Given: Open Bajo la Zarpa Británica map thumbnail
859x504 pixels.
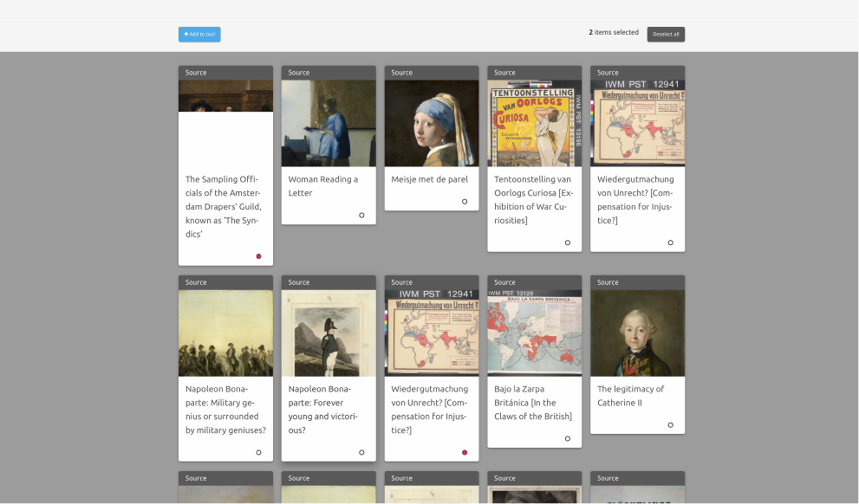Looking at the screenshot, I should click(x=534, y=333).
